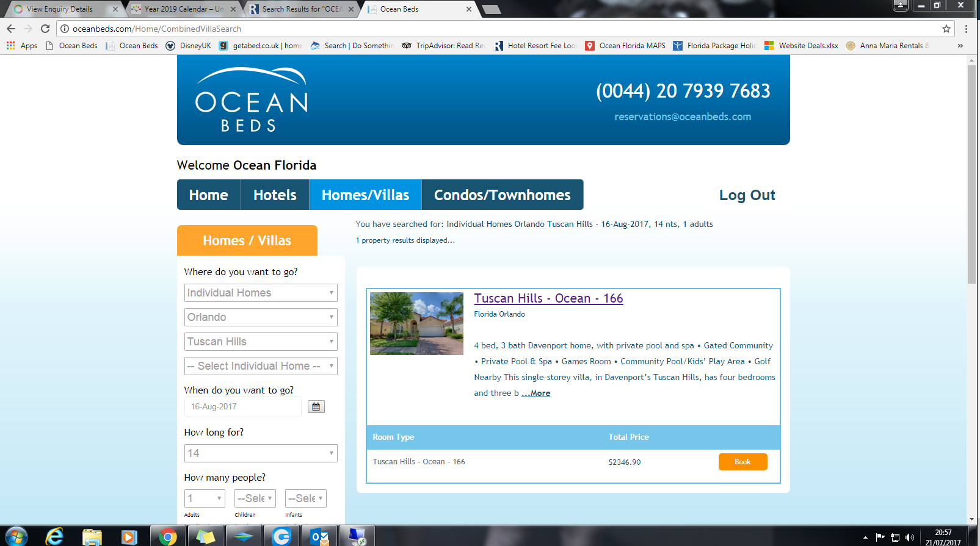Open the Florida Package Holidays bookmark
The width and height of the screenshot is (980, 546).
pyautogui.click(x=714, y=46)
